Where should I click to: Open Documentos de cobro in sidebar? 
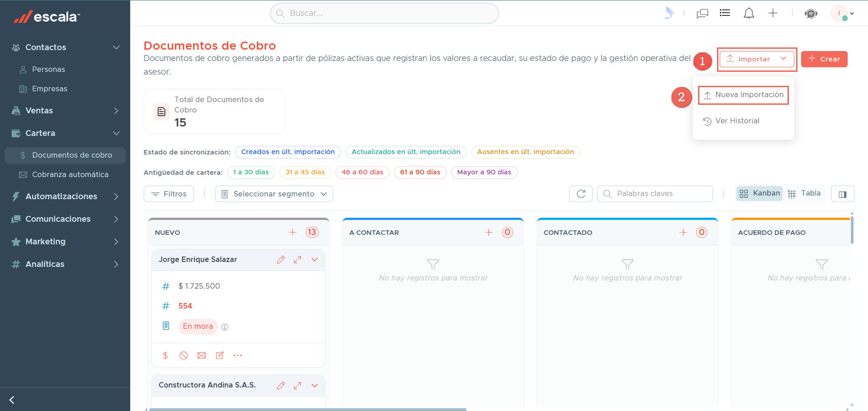point(65,155)
